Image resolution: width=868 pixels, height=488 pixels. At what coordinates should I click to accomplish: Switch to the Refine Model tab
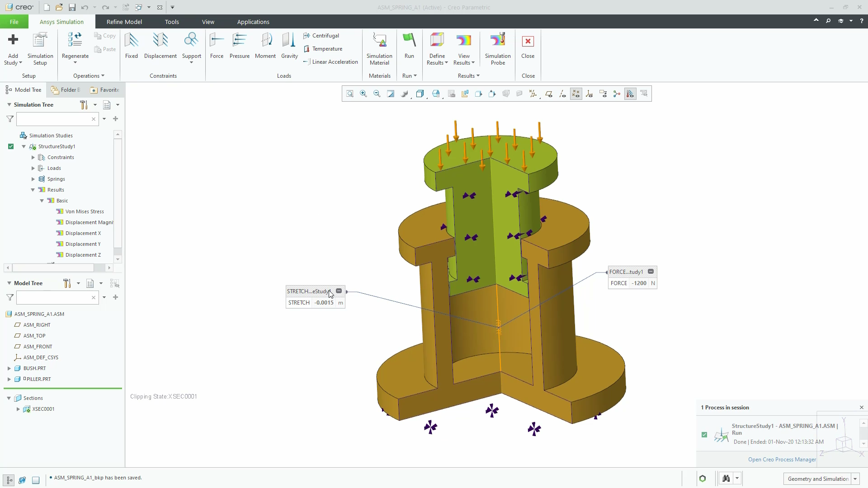click(124, 22)
